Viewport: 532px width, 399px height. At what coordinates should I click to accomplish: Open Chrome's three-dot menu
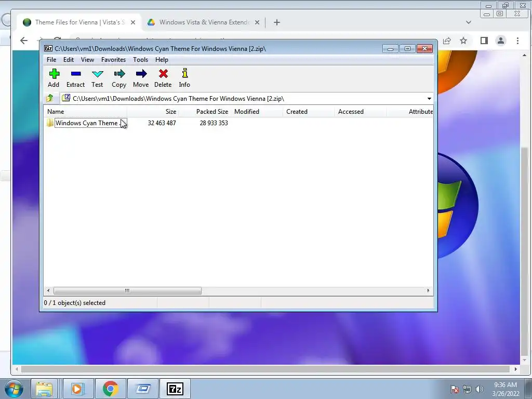pyautogui.click(x=517, y=41)
